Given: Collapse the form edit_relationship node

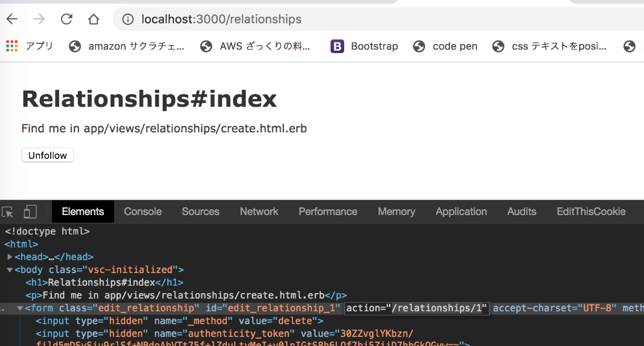Looking at the screenshot, I should coord(19,308).
